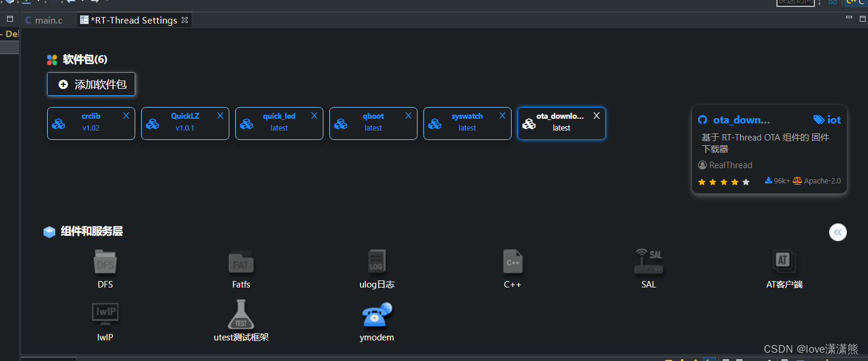868x361 pixels.
Task: Click the version v1.0.1 under QuickLZ
Action: point(185,128)
